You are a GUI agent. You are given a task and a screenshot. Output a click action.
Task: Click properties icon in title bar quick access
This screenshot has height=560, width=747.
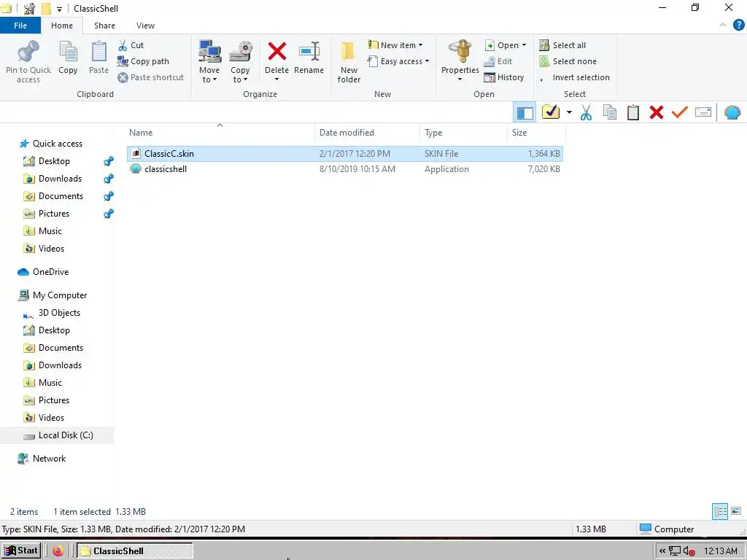click(x=29, y=8)
